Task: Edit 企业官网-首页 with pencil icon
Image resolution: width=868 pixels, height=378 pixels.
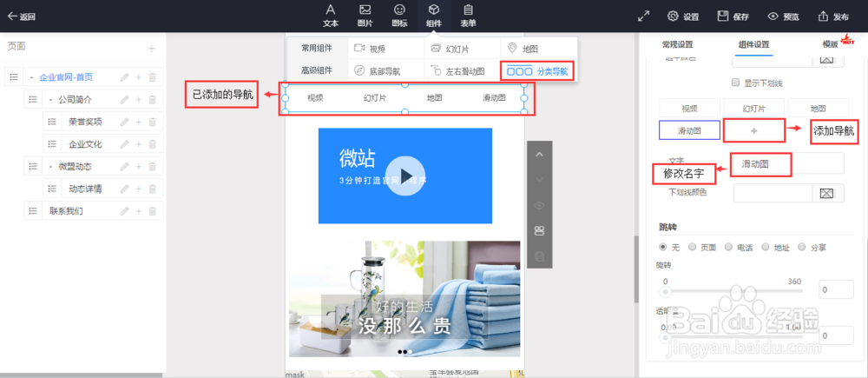Action: tap(124, 77)
